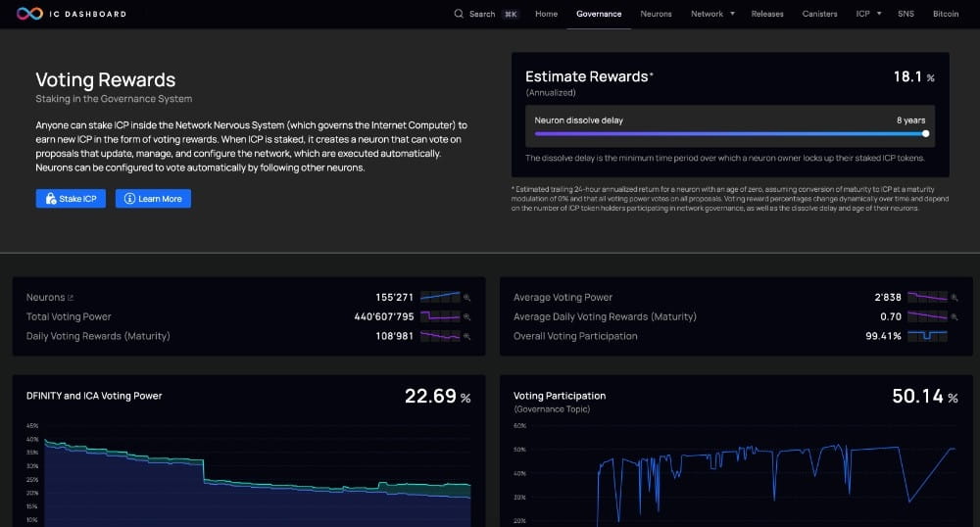Zoom into the Neurons sparkline chart
This screenshot has width=980, height=527.
(440, 297)
